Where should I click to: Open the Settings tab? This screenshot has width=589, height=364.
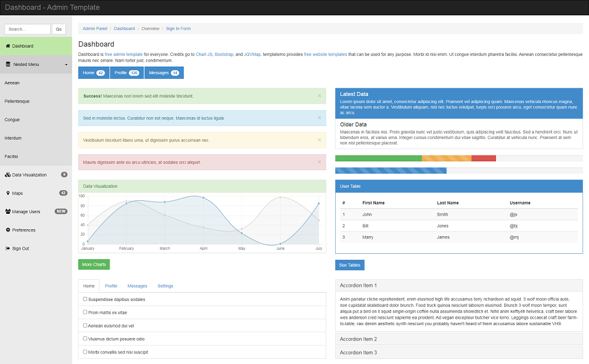(166, 286)
